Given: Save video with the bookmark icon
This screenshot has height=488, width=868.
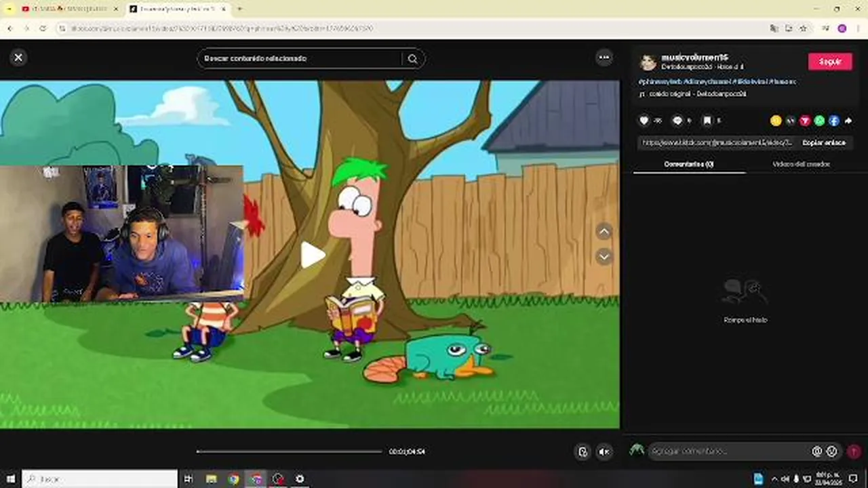Looking at the screenshot, I should (707, 121).
